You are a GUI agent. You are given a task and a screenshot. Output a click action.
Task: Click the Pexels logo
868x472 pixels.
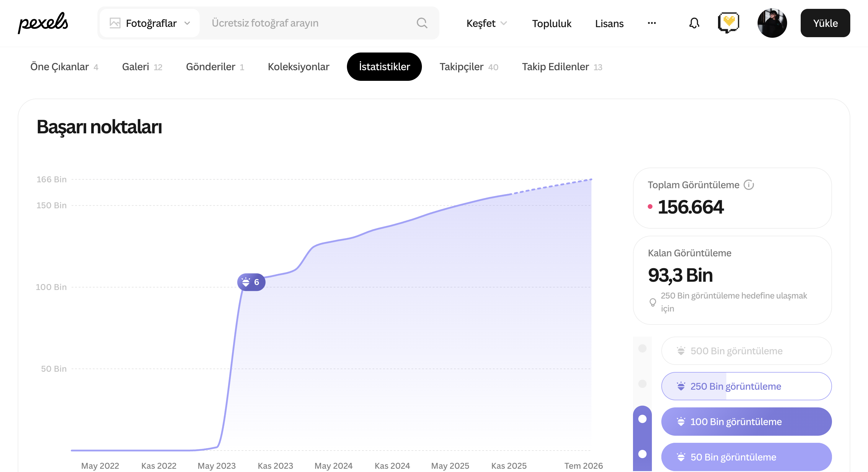click(x=43, y=23)
